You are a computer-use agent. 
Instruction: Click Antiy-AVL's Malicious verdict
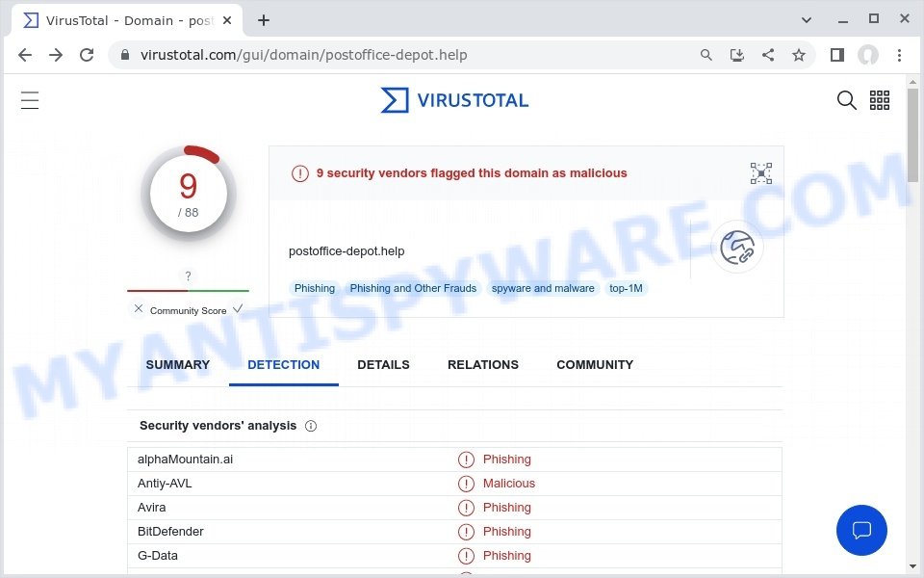coord(509,484)
